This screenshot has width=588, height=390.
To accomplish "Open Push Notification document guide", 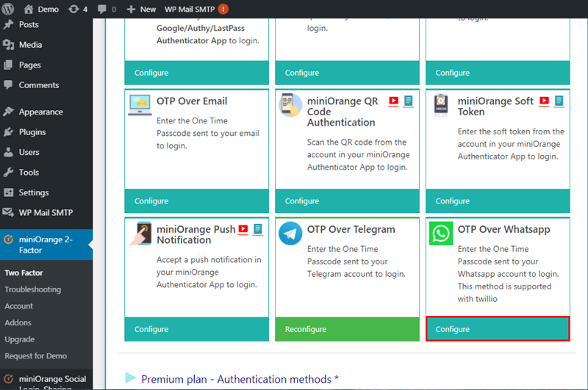I will [258, 229].
